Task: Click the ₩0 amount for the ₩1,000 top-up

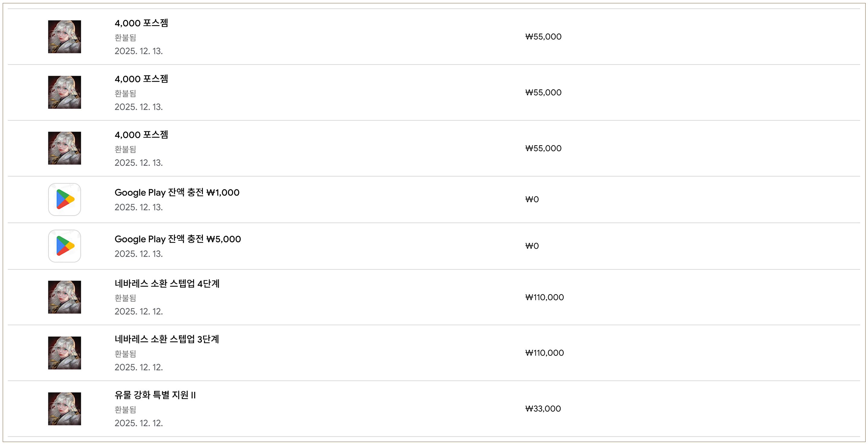Action: pyautogui.click(x=532, y=199)
